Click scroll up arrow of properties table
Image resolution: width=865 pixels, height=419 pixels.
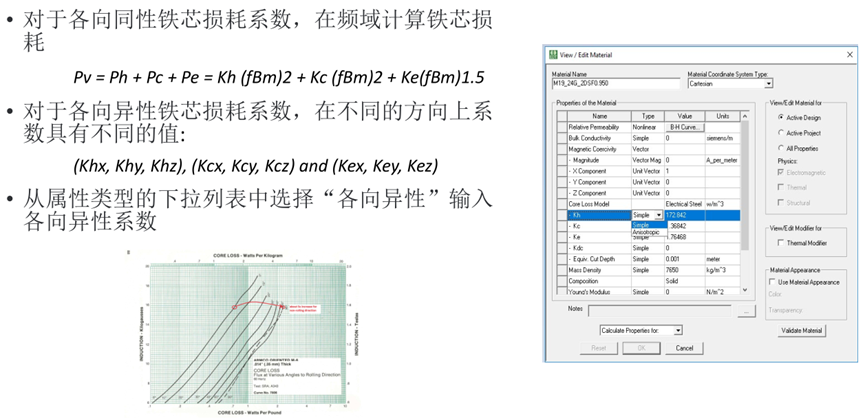[x=745, y=116]
